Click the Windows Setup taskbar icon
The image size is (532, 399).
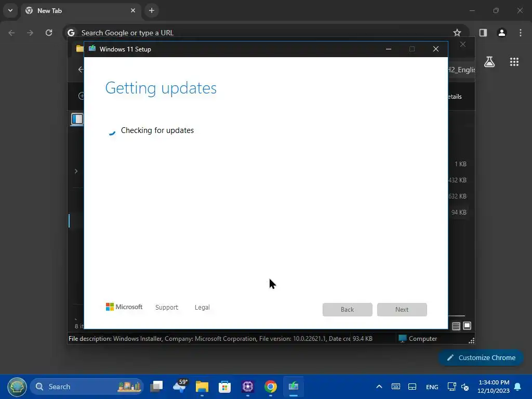pos(293,387)
